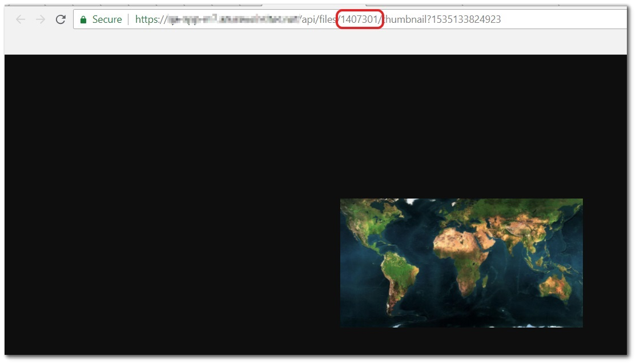Click the world map thumbnail image
The width and height of the screenshot is (636, 364).
pos(461,262)
